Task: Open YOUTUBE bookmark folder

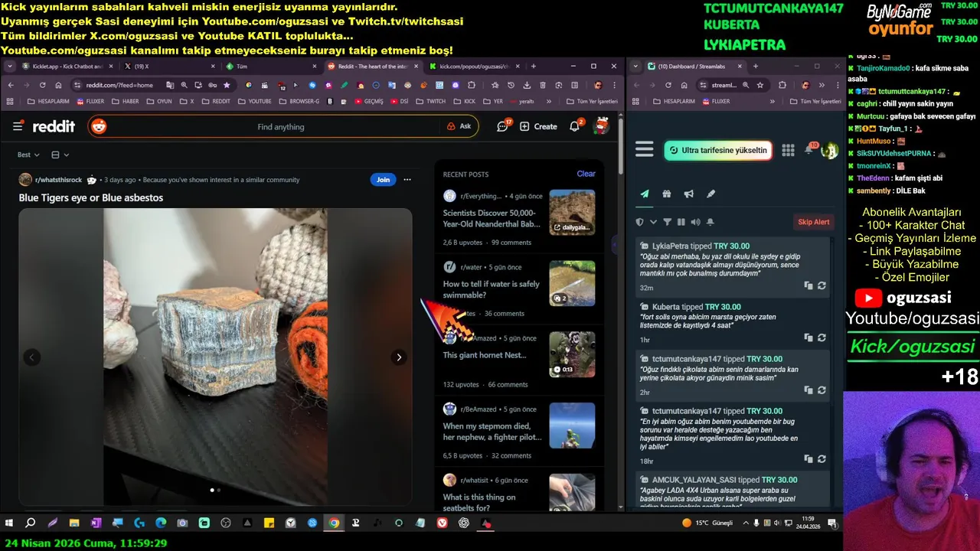Action: 255,101
